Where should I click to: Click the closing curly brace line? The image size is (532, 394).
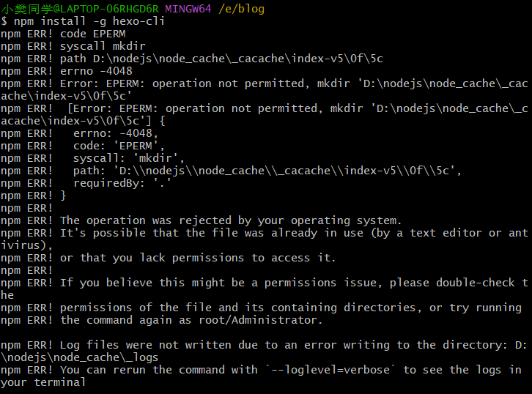[x=63, y=196]
